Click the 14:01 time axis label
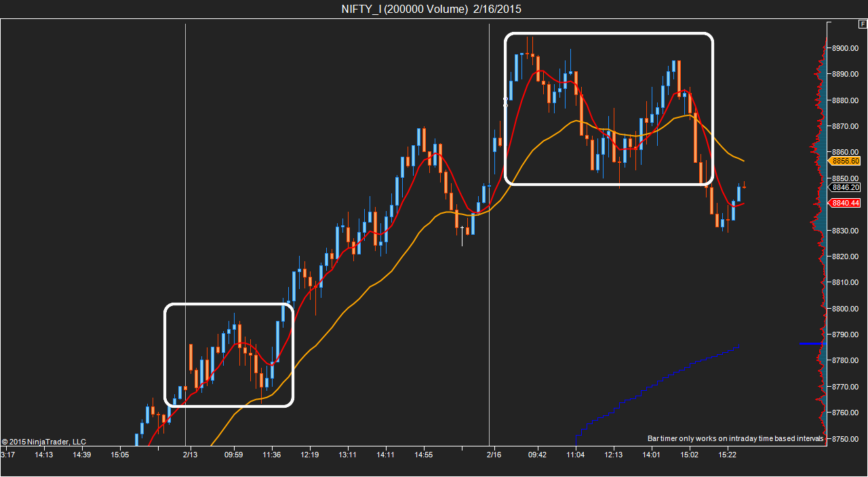Viewport: 868px width, 477px height. [x=652, y=455]
